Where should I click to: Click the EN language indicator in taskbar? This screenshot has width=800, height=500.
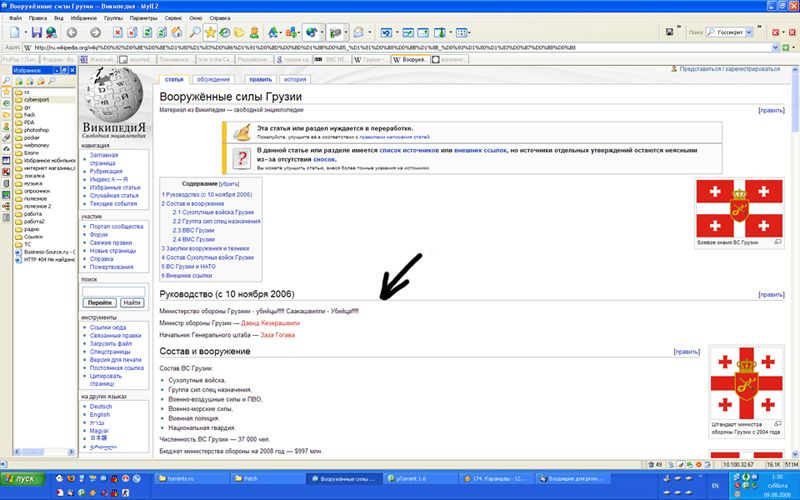point(715,485)
